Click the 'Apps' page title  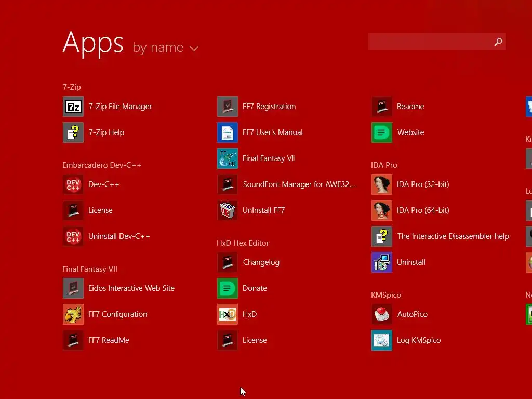tap(93, 43)
